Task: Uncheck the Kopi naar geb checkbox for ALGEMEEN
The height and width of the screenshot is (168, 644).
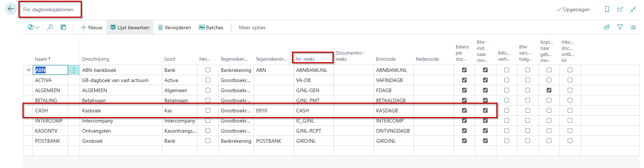Action: (x=549, y=90)
